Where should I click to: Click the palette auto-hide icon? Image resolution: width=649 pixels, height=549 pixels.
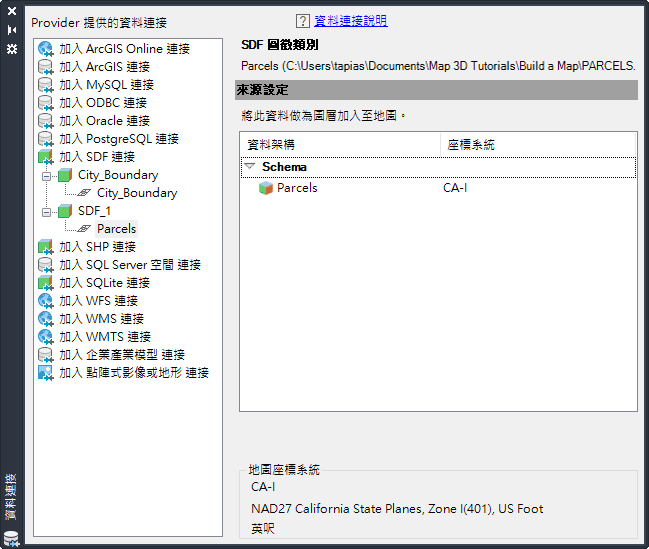[12, 30]
